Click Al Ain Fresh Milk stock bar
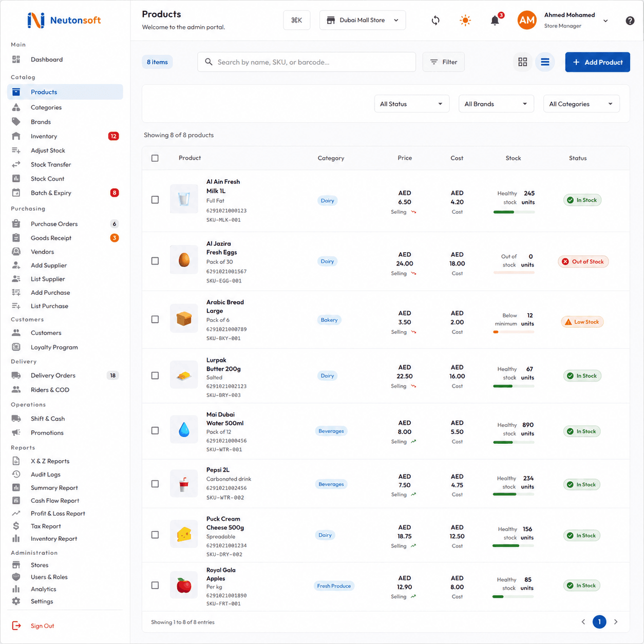The width and height of the screenshot is (644, 644). pyautogui.click(x=514, y=212)
